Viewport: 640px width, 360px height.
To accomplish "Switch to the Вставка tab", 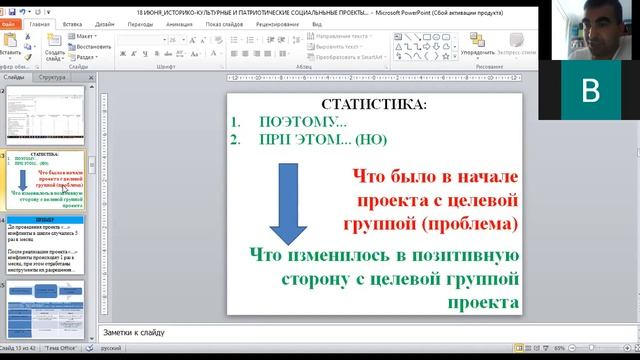I will [72, 24].
